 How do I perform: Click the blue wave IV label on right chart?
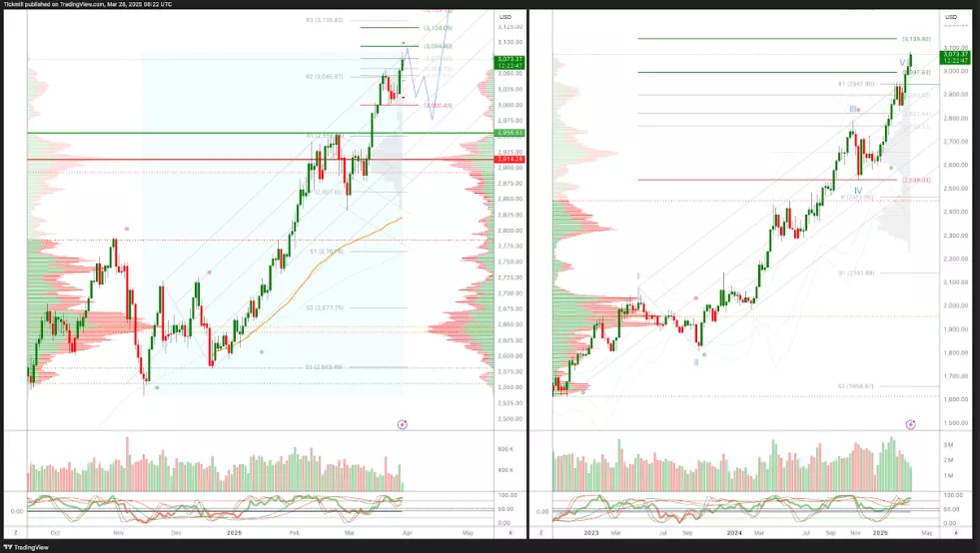857,189
